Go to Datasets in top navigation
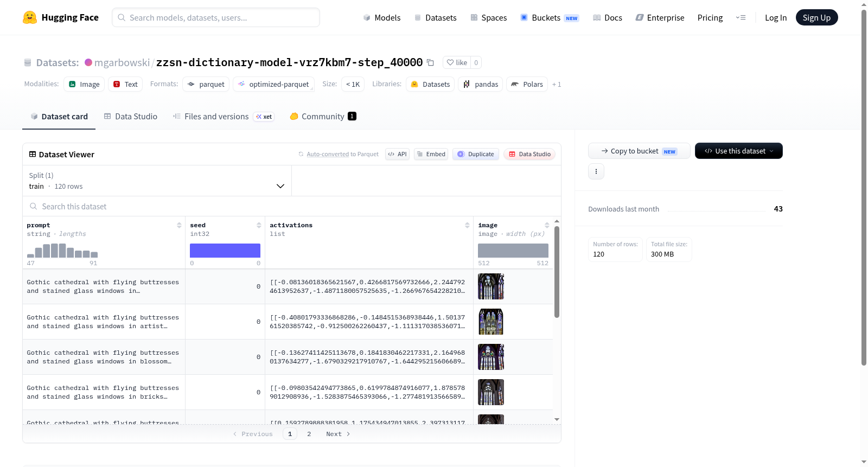 pos(435,17)
